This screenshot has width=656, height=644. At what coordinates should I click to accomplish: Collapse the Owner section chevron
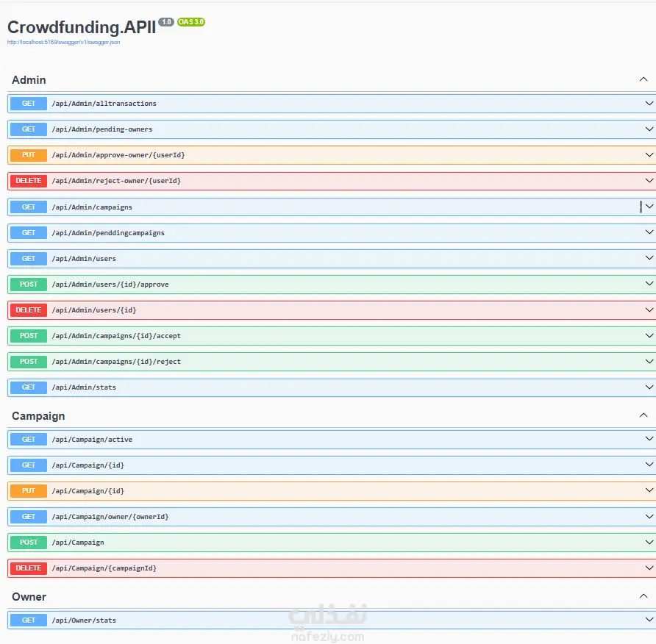point(643,596)
